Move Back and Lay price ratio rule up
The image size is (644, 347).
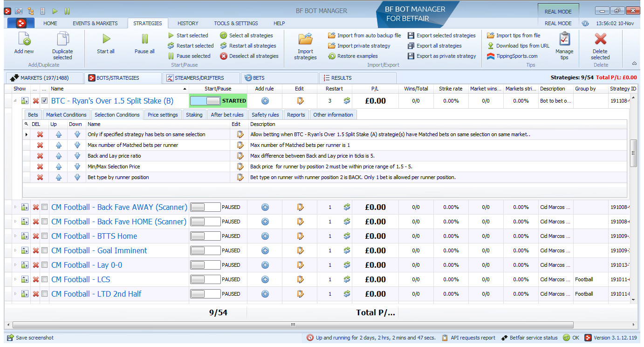[x=59, y=156]
